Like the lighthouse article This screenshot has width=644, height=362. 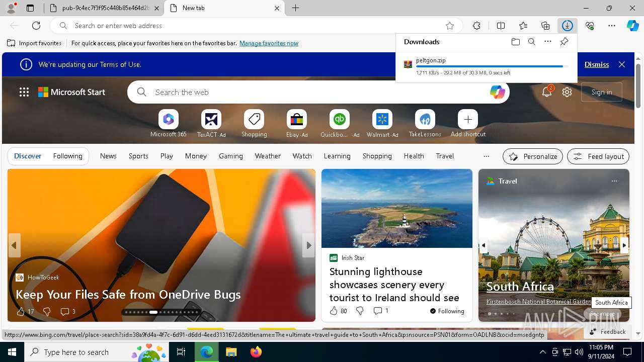(334, 311)
